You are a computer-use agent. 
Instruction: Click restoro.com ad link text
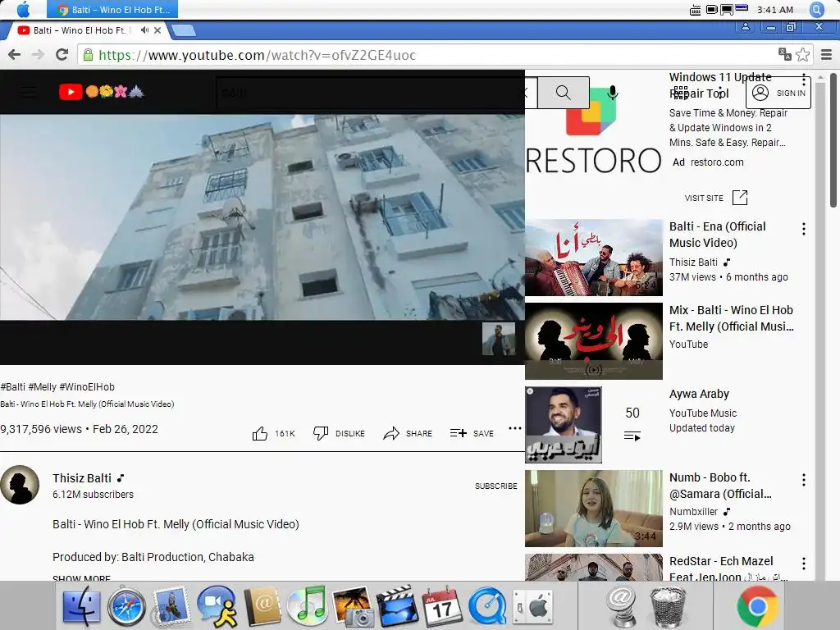point(717,162)
